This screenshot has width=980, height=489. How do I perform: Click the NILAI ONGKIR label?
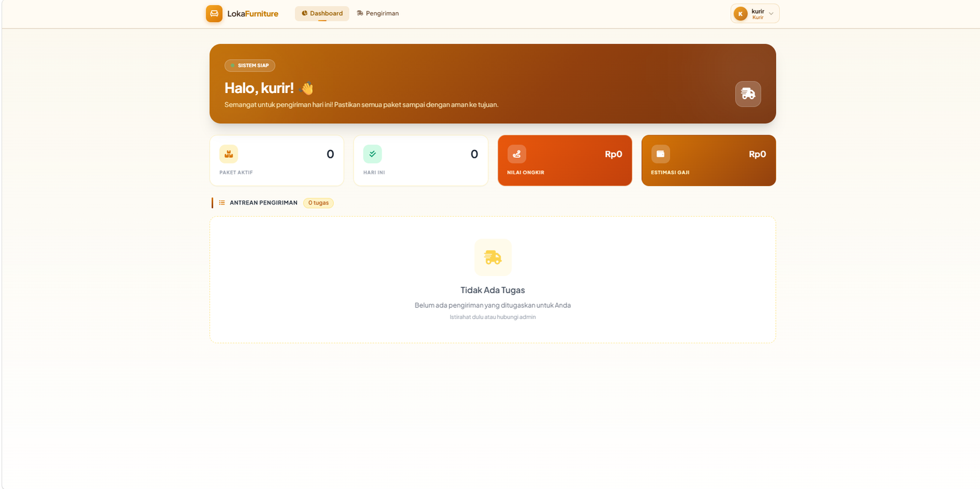(526, 173)
